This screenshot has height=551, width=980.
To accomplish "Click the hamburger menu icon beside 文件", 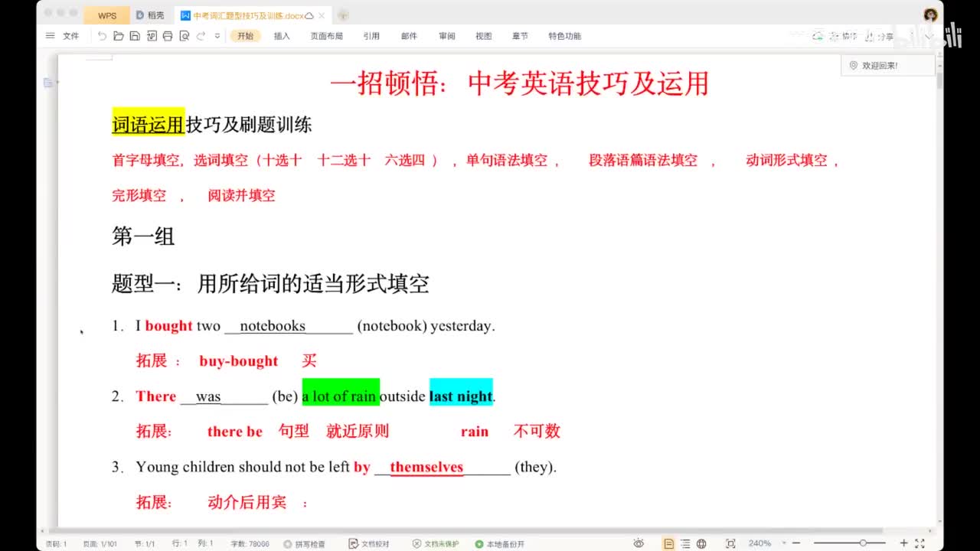I will pos(51,36).
